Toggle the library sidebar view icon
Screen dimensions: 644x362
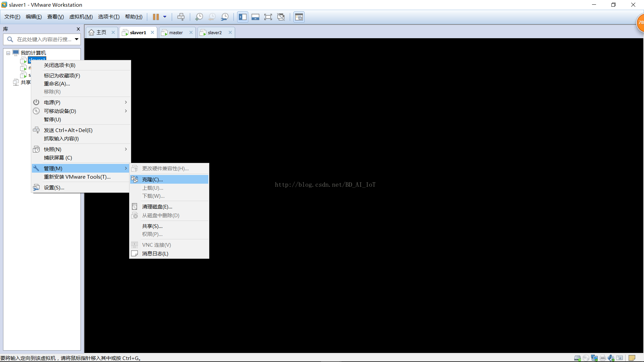pyautogui.click(x=243, y=17)
